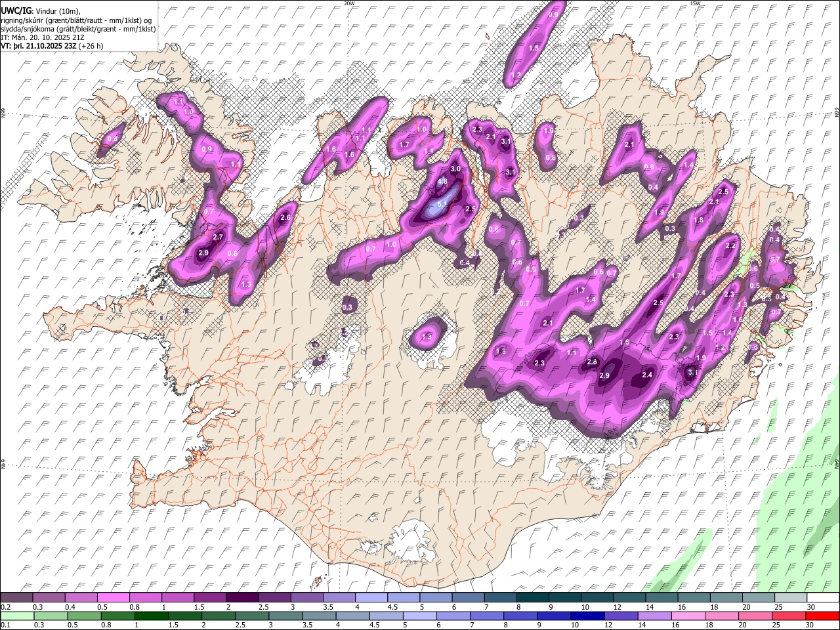
Task: Click the '2.8' precipitation value on the map
Action: 592,362
